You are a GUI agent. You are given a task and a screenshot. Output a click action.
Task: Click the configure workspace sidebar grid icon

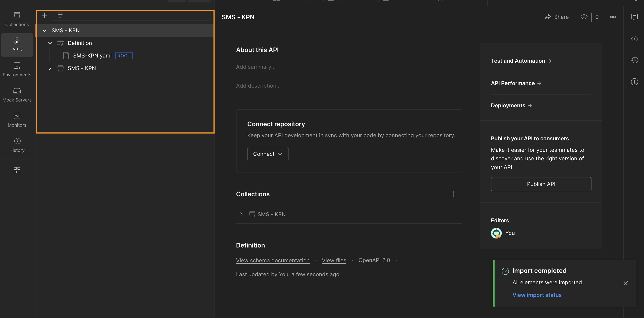17,170
